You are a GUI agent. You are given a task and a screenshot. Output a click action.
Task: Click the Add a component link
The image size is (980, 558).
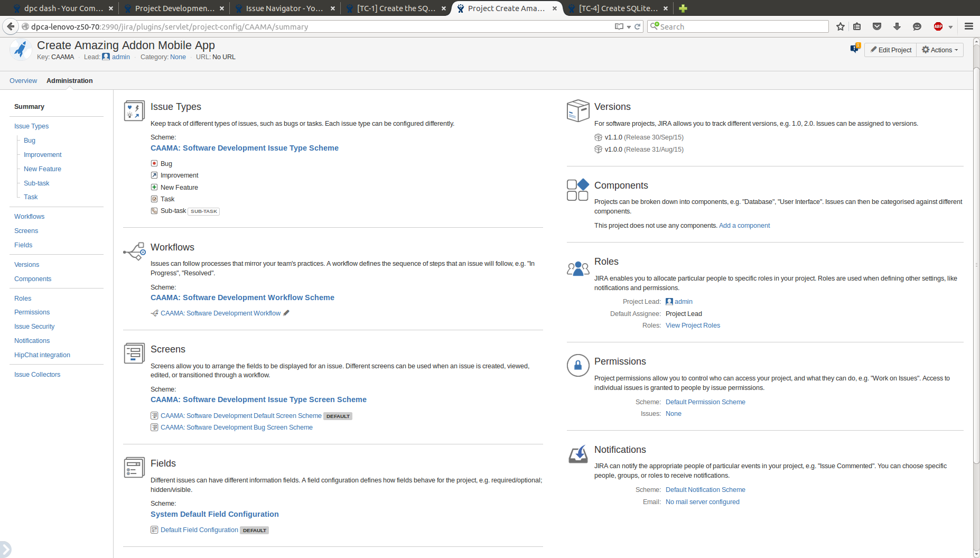click(x=744, y=225)
